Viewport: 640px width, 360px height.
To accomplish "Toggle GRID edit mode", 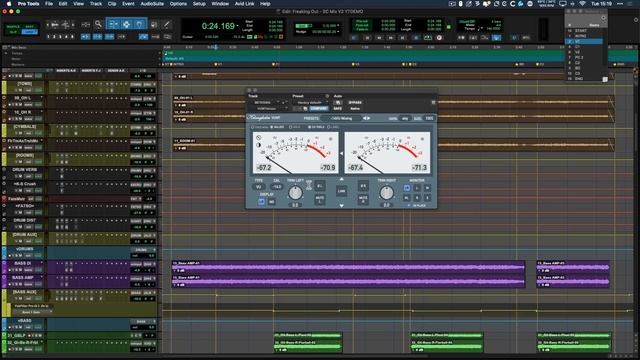I will [x=29, y=32].
